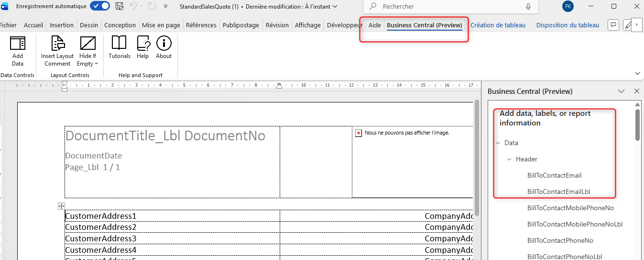
Task: Switch to the Insertion tab
Action: pos(62,25)
